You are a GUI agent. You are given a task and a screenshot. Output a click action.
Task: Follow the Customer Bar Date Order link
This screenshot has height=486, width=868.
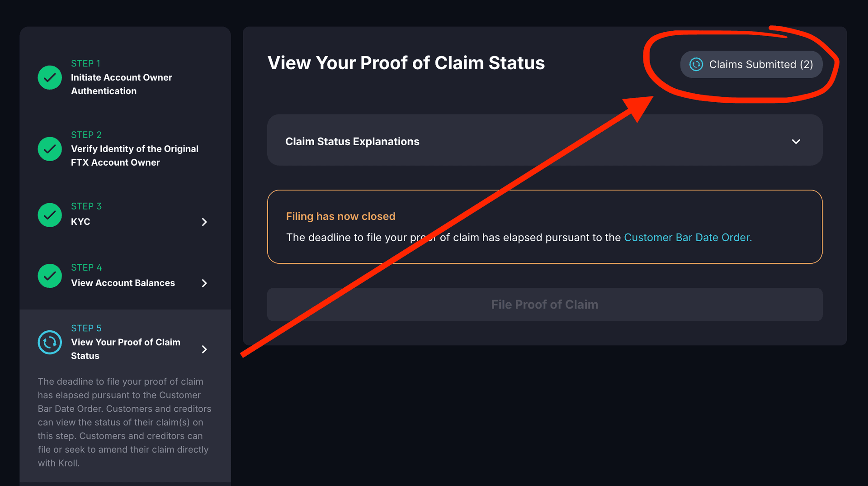(x=687, y=237)
